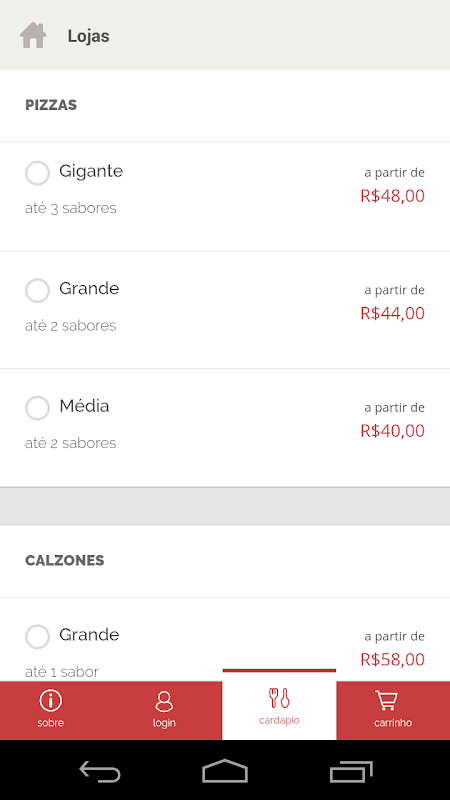
Task: Select the cardapio fork and spoon icon
Action: tap(279, 697)
